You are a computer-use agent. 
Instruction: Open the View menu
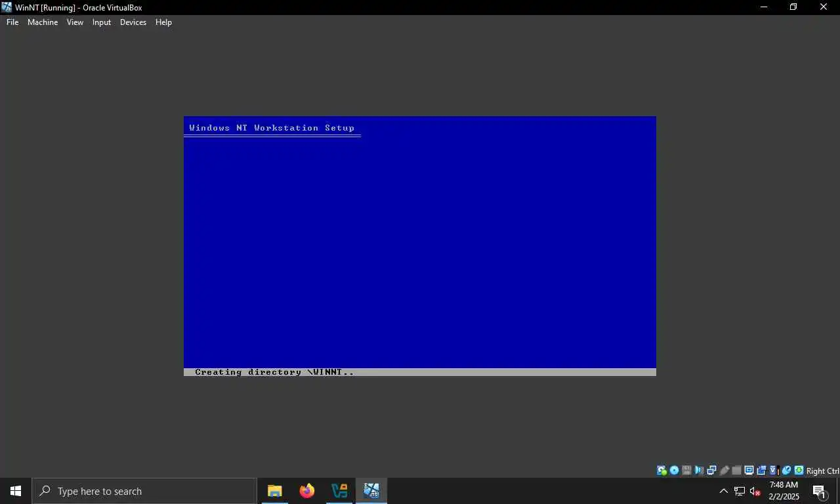[x=75, y=22]
